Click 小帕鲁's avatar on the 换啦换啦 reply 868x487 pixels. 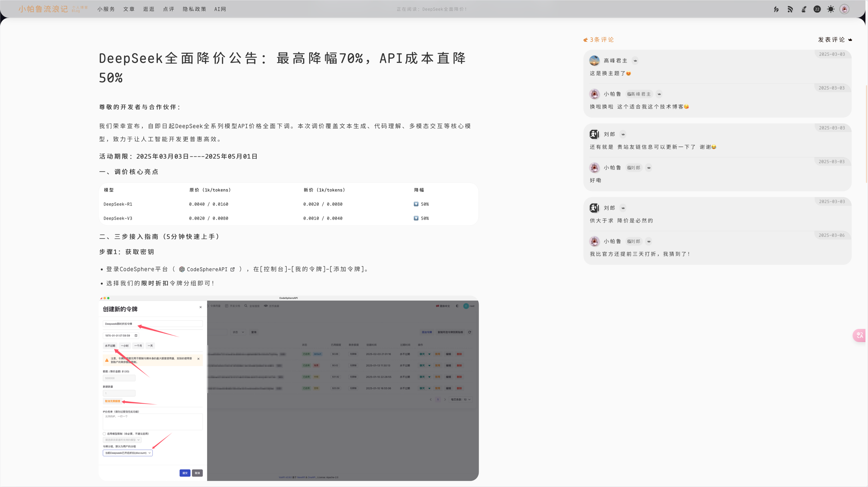(594, 94)
